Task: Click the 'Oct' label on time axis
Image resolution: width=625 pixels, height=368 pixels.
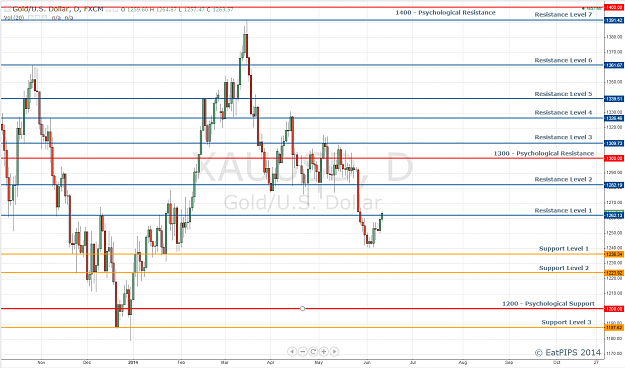Action: tap(557, 363)
